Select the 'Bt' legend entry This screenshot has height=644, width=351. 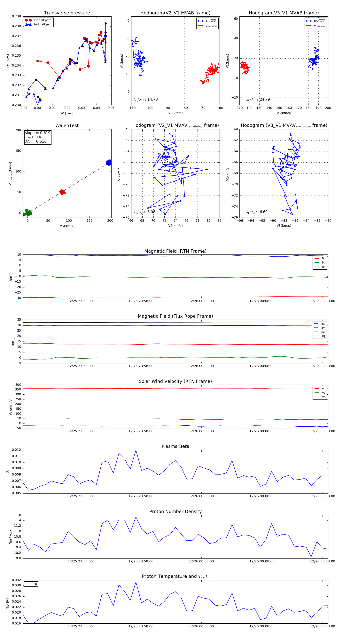(320, 263)
